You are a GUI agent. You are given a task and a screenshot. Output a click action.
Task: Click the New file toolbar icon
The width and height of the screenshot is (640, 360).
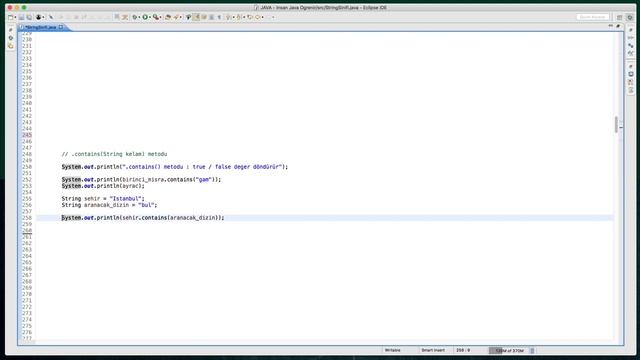click(x=11, y=17)
